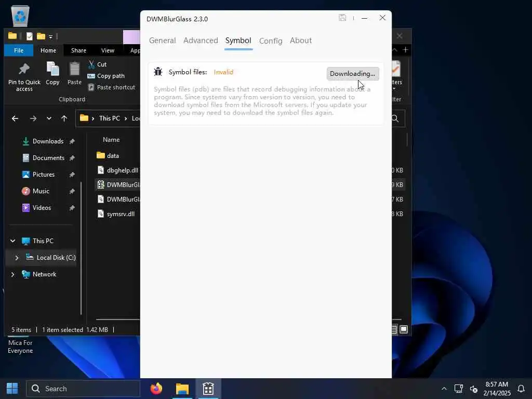Screen dimensions: 532x399
Task: Click the properties icon in quick access toolbar
Action: (x=30, y=36)
